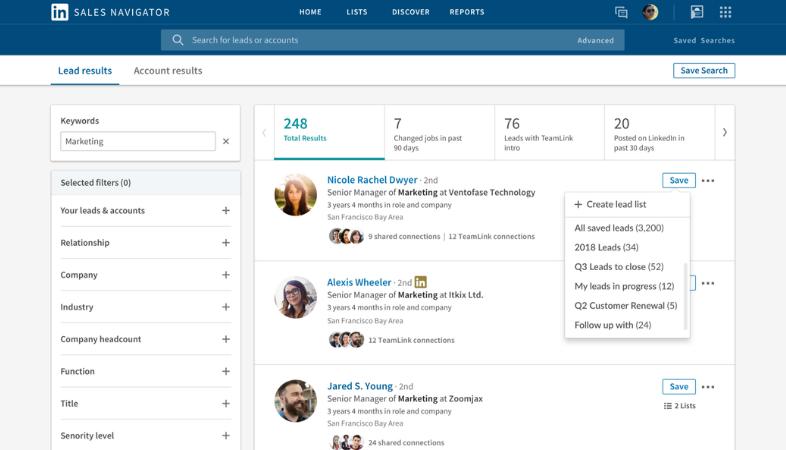Viewport: 786px width, 450px height.
Task: Switch to the Lead results tab
Action: pos(85,71)
